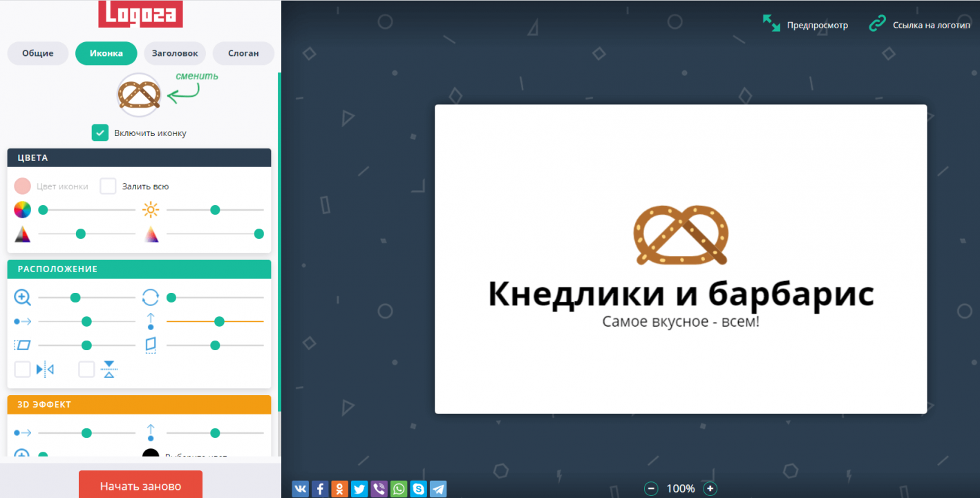Click the Facebook share icon
Viewport: 980px width, 498px height.
(x=320, y=489)
